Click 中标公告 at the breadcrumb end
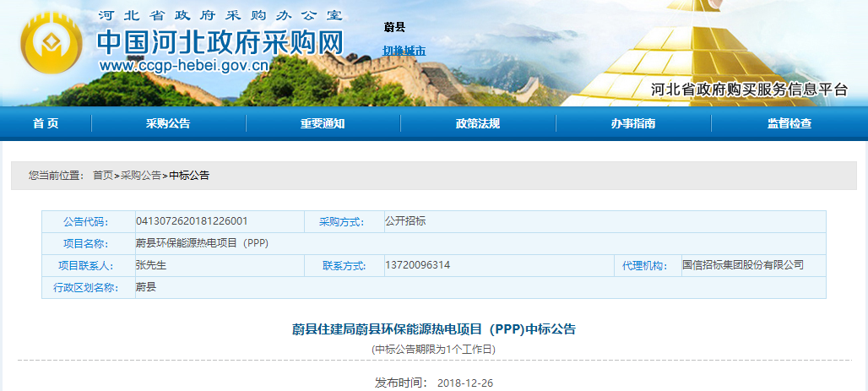The width and height of the screenshot is (868, 391). [x=189, y=176]
